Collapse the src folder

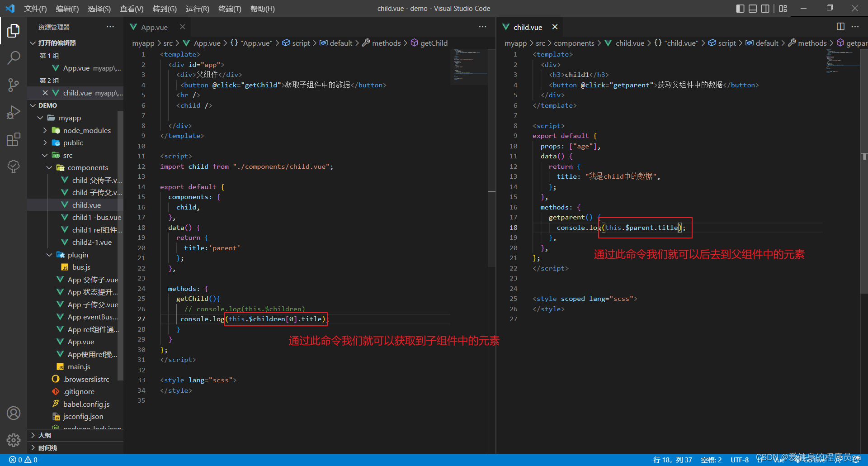pos(68,155)
